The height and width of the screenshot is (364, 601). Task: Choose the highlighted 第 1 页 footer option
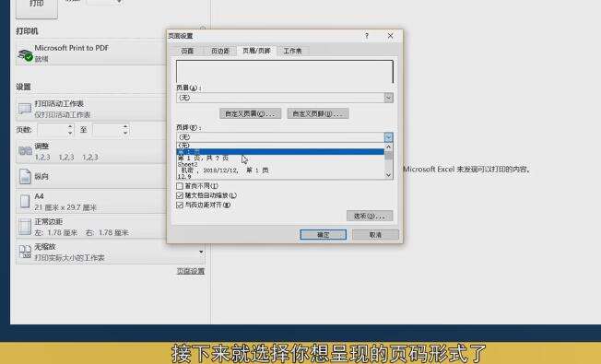(x=280, y=152)
